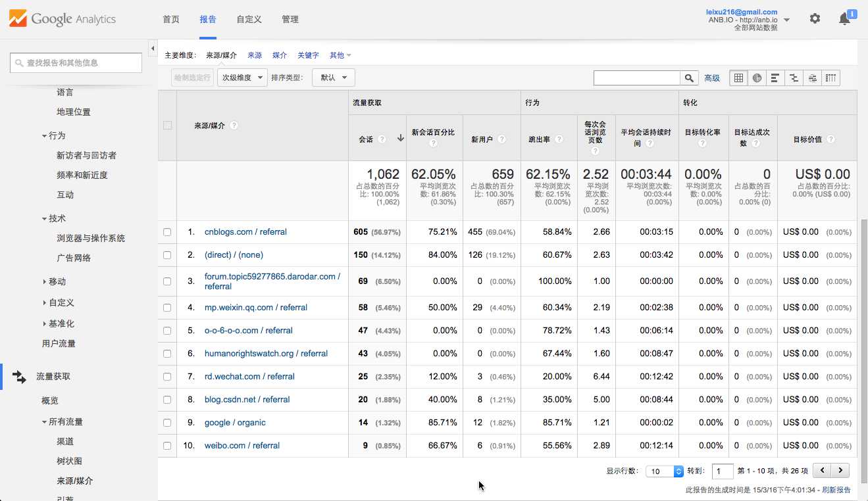Click the 转到 page number field

click(x=723, y=471)
